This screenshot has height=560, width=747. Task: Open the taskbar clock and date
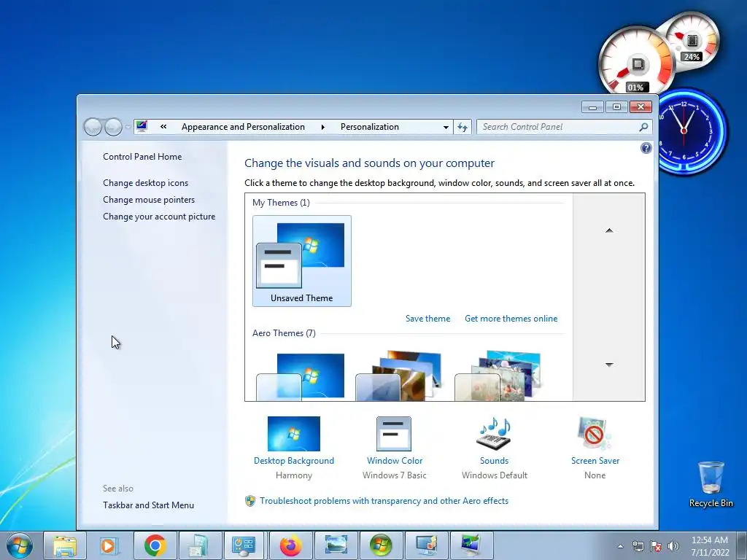710,546
